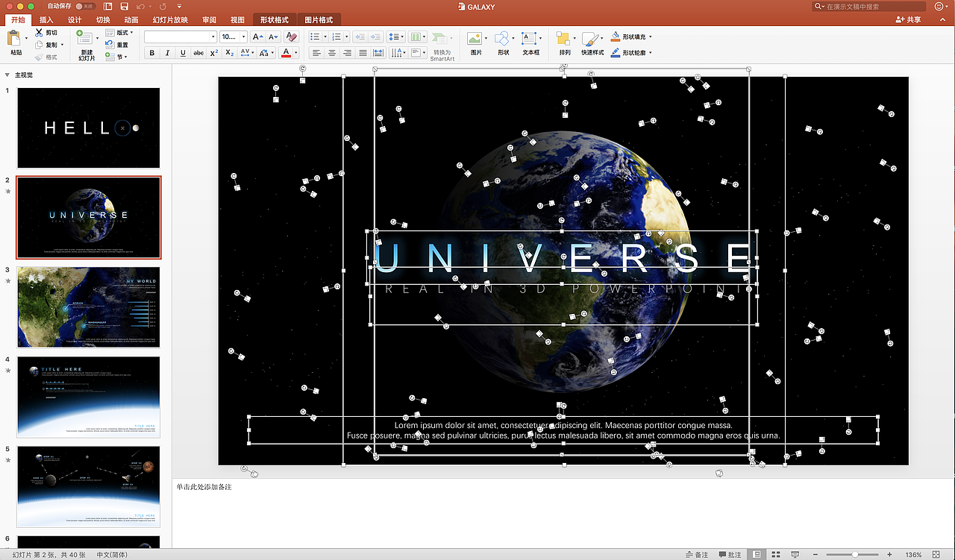The height and width of the screenshot is (560, 955).
Task: Click the distribute text horizontally icon
Action: coord(378,53)
